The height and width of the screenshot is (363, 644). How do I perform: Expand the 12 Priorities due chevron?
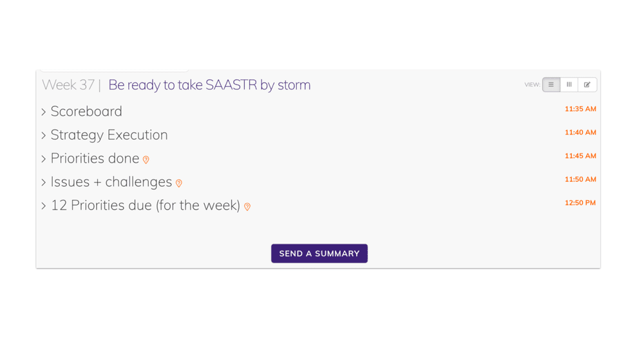click(x=44, y=206)
